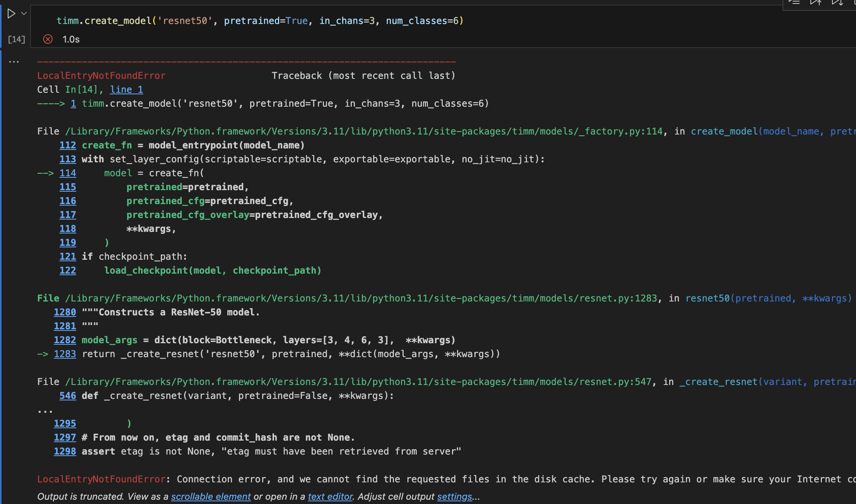Click the resnet.py:547 file path

click(x=358, y=382)
